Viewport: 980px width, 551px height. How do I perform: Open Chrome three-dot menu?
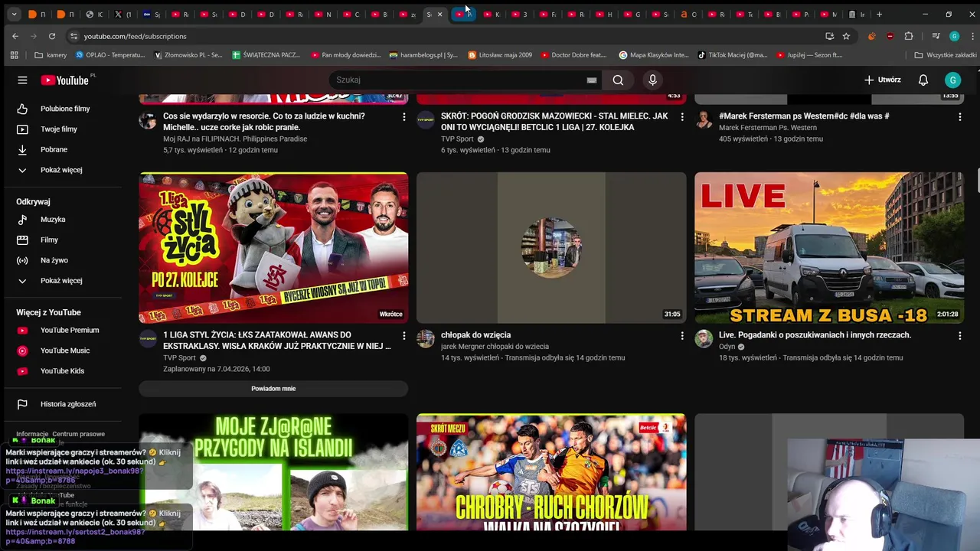click(971, 36)
